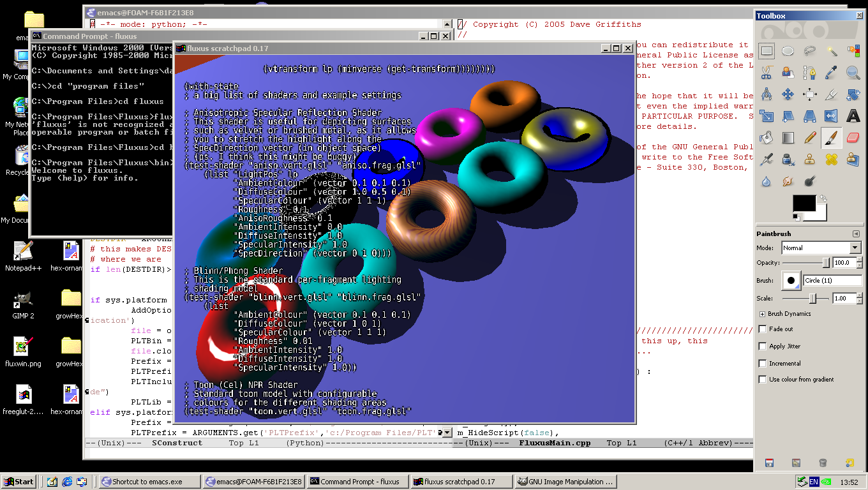
Task: Adjust the brush Scale slider
Action: (x=807, y=298)
